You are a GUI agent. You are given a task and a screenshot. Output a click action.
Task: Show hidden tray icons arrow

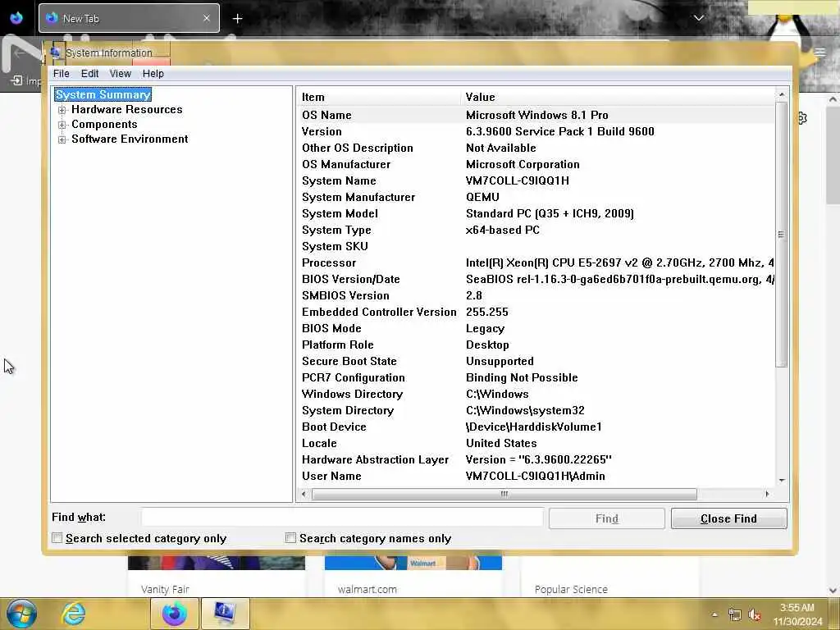point(714,615)
